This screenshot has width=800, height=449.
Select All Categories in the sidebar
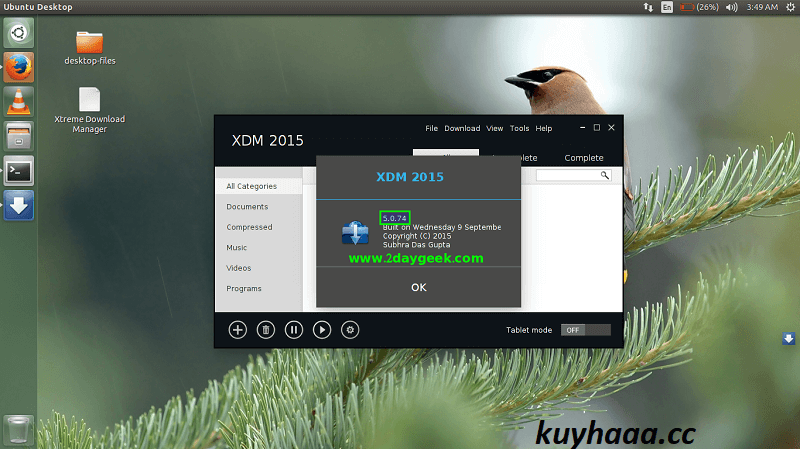click(x=259, y=186)
